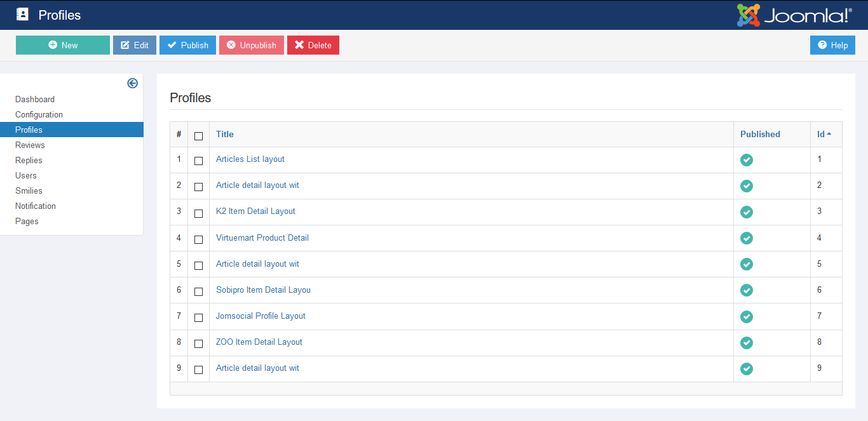868x421 pixels.
Task: Select the Sobipro Item Detail Layout checkbox
Action: pyautogui.click(x=198, y=291)
